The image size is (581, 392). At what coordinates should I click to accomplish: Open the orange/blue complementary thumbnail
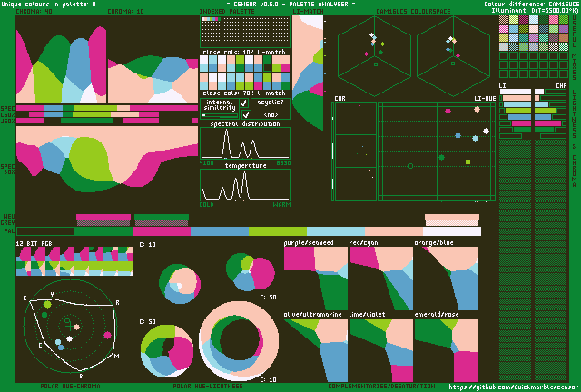(447, 279)
